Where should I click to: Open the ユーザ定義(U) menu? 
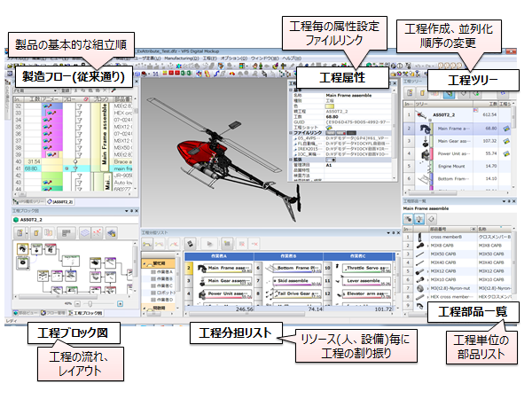(x=147, y=59)
